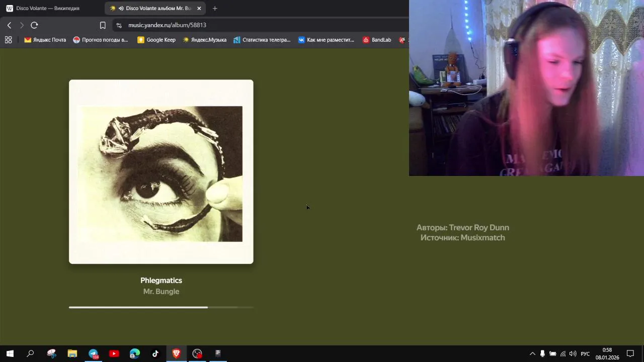The image size is (644, 362).
Task: Click the microphone tray icon
Action: [x=542, y=353]
